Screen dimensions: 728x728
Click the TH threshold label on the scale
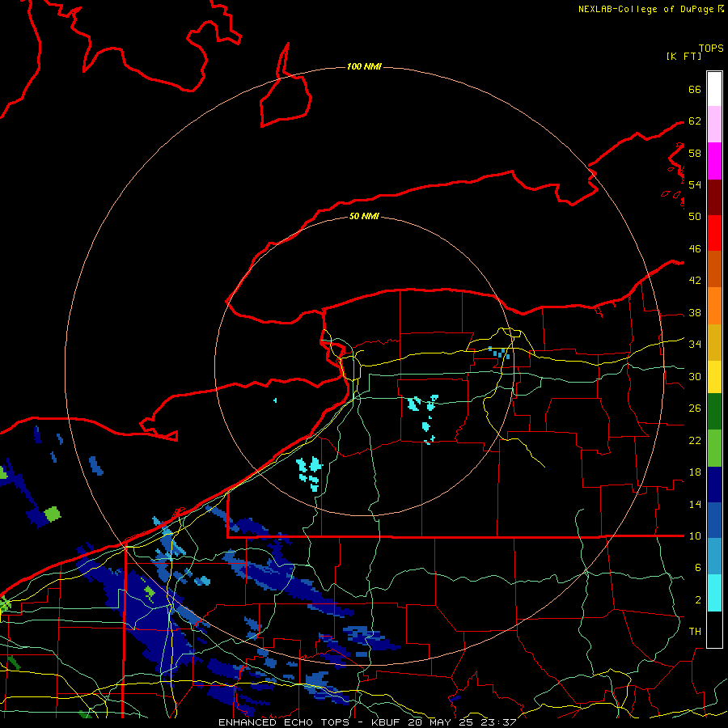click(x=695, y=631)
